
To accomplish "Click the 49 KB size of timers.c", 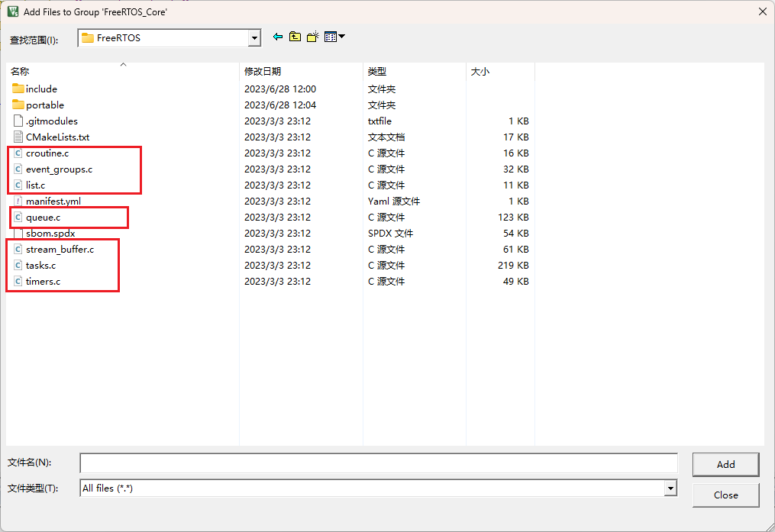I will pyautogui.click(x=516, y=281).
